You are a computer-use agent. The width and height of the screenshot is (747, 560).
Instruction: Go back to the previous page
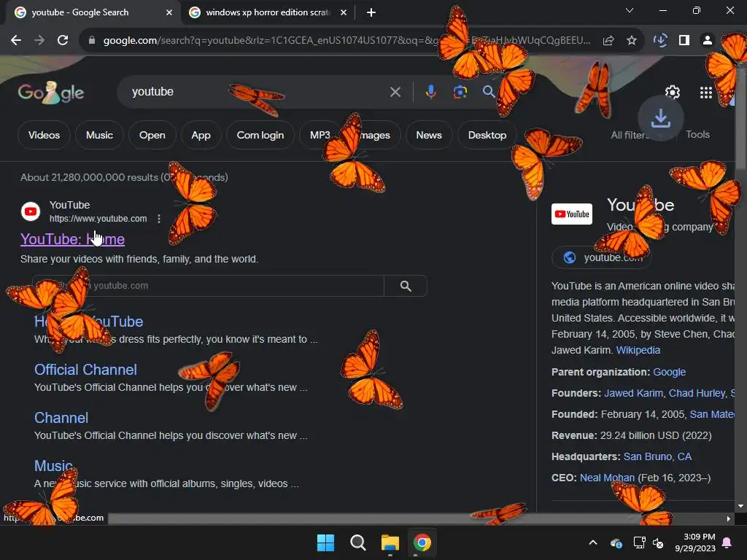coord(16,41)
